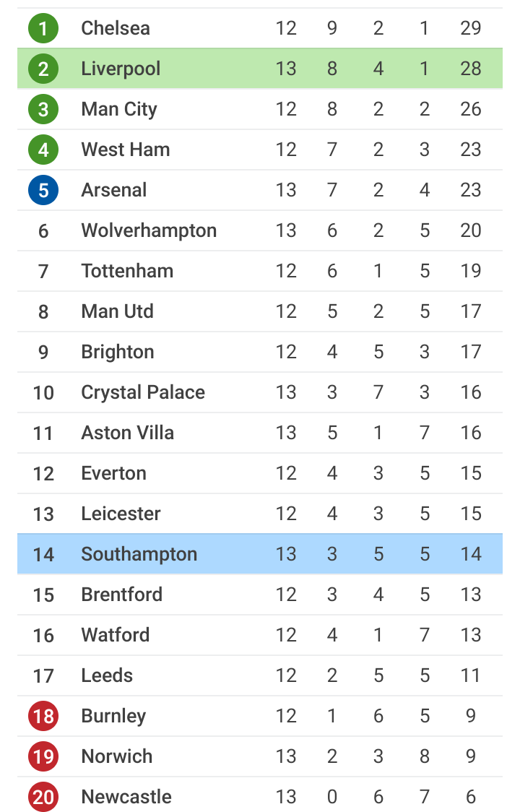The width and height of the screenshot is (520, 812).
Task: Click the green position 1 badge for Chelsea
Action: point(43,28)
